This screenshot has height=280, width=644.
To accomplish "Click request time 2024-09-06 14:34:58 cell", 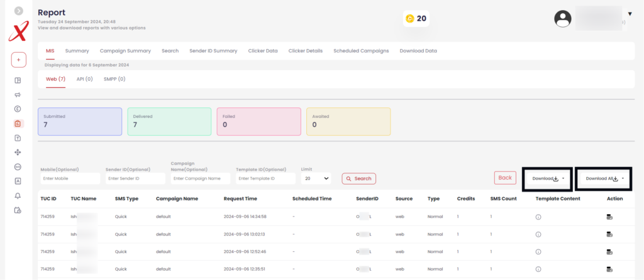I will tap(245, 217).
